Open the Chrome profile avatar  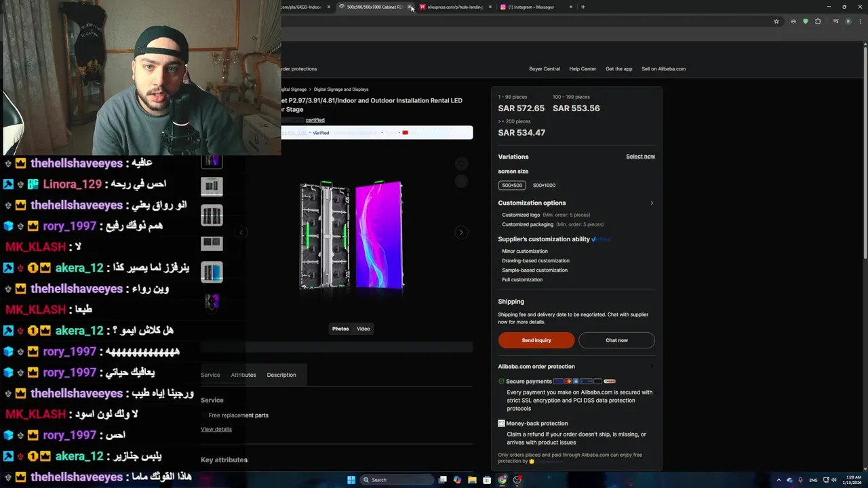(848, 21)
